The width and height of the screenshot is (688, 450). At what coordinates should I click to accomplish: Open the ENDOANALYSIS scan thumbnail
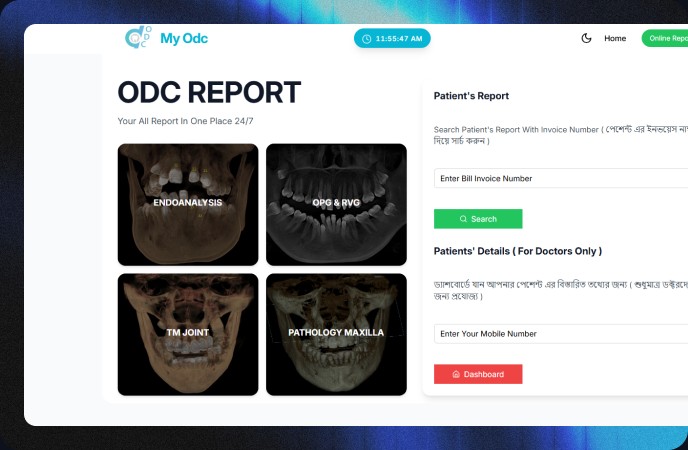tap(188, 204)
